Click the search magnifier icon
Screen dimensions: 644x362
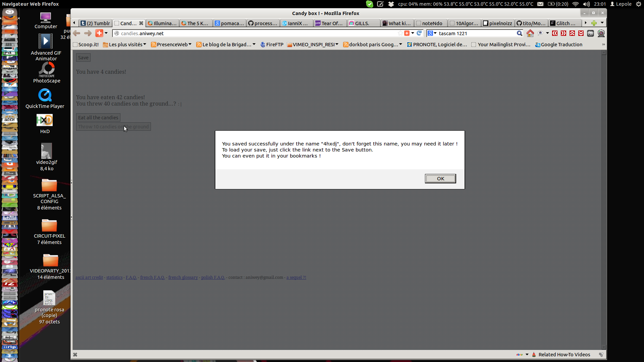[519, 33]
